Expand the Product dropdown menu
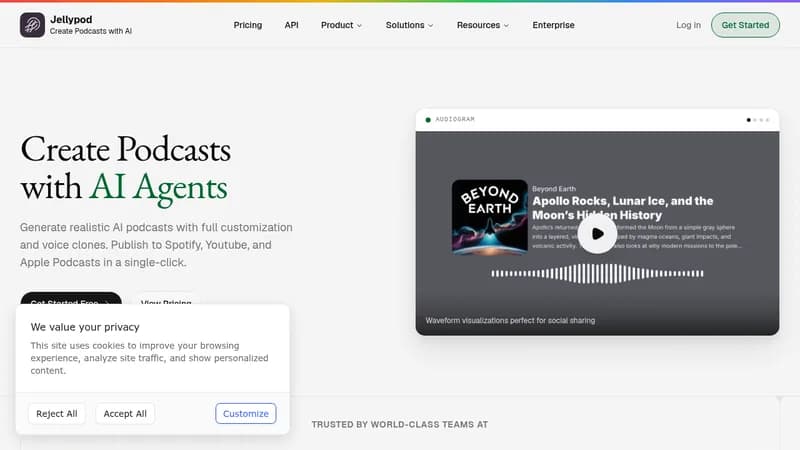Image resolution: width=800 pixels, height=450 pixels. coord(341,25)
